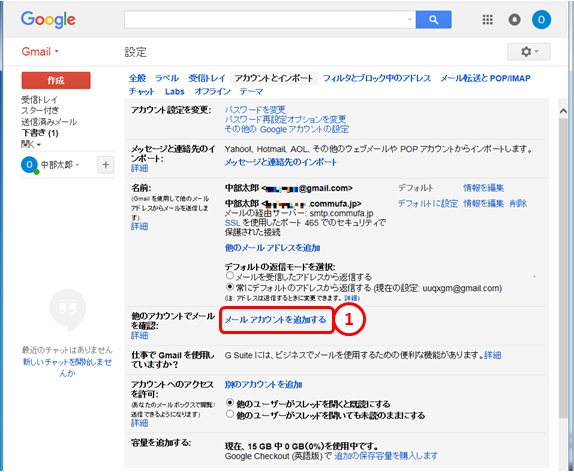Click the blue search magnifier button
The image size is (574, 472).
tap(433, 20)
